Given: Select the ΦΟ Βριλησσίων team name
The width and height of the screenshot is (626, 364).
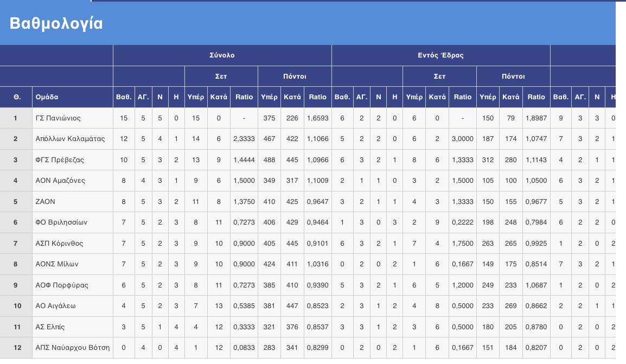Looking at the screenshot, I should tap(61, 222).
